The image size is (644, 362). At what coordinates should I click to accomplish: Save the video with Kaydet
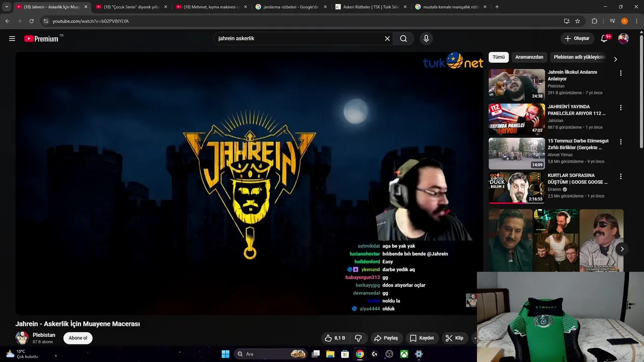click(x=422, y=338)
